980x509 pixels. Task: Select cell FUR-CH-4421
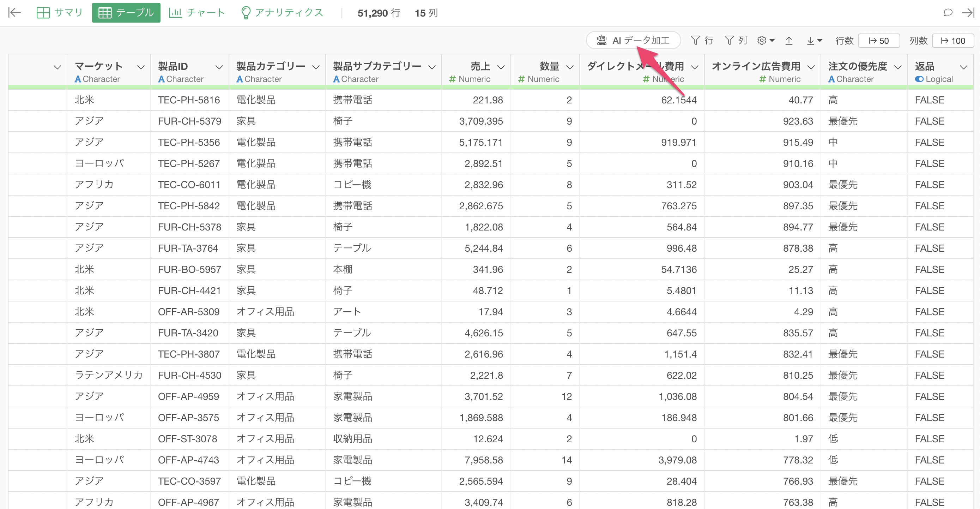189,291
